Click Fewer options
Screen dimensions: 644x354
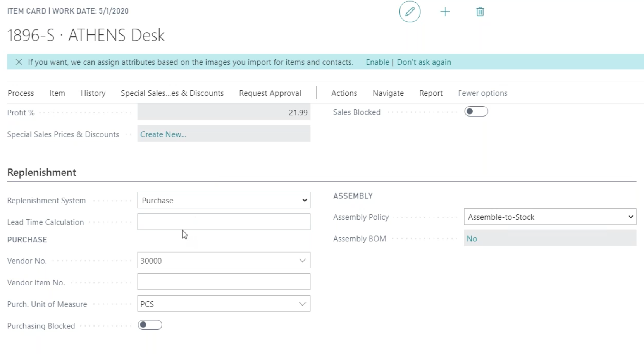(x=482, y=93)
